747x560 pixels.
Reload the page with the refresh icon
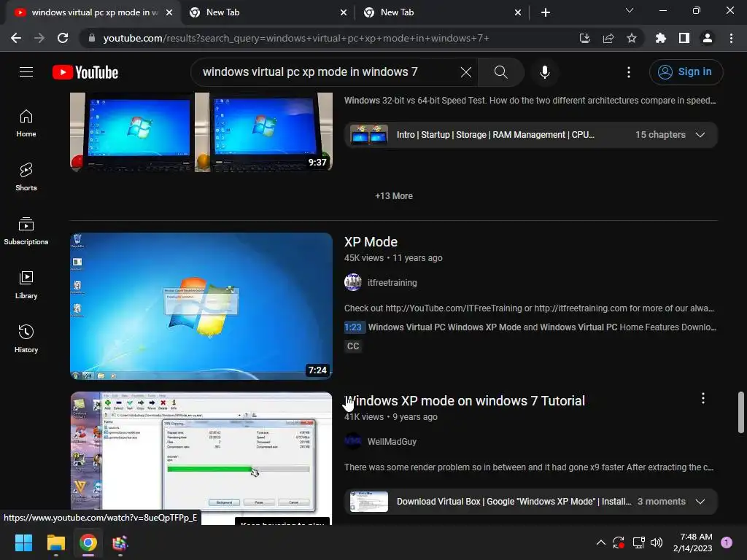[x=63, y=38]
